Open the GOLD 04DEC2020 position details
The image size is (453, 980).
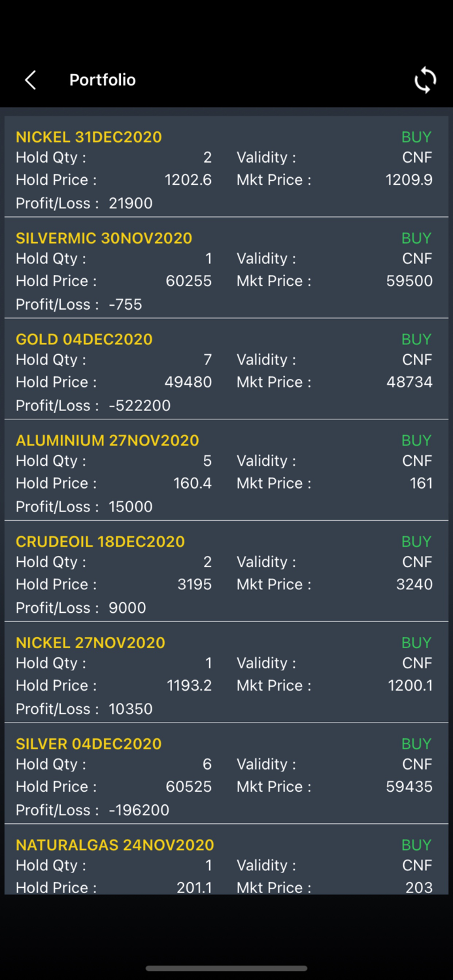click(84, 339)
